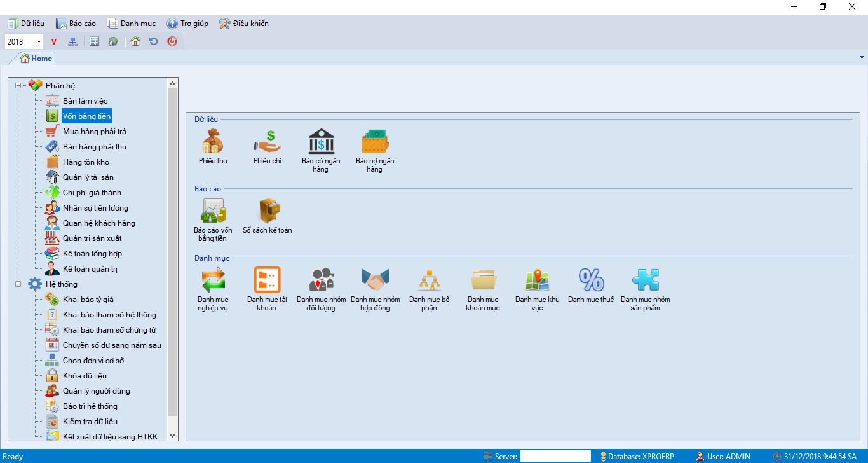
Task: Click the green home toolbar icon
Action: point(135,41)
